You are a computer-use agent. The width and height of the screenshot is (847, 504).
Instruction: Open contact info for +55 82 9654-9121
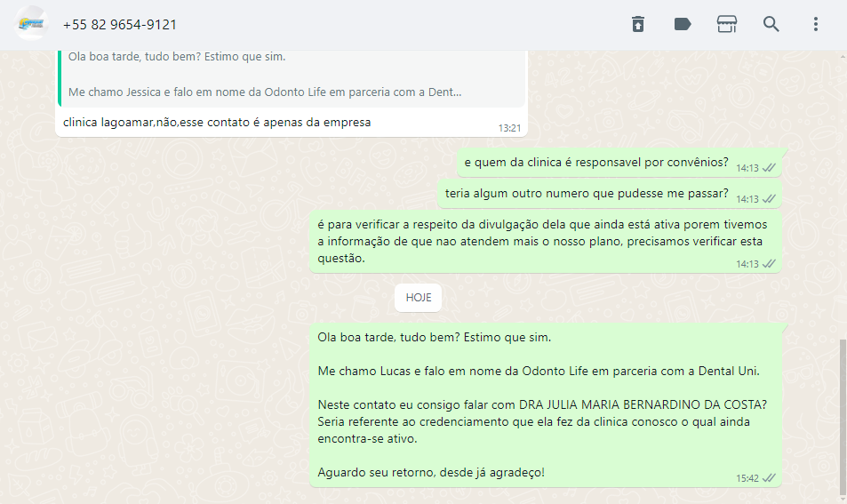pos(119,25)
